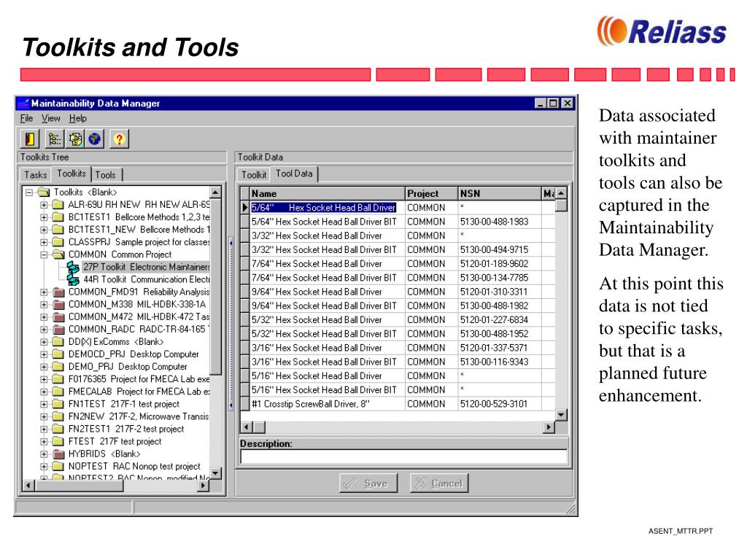Image resolution: width=747 pixels, height=560 pixels.
Task: Open the Help menu
Action: [77, 118]
